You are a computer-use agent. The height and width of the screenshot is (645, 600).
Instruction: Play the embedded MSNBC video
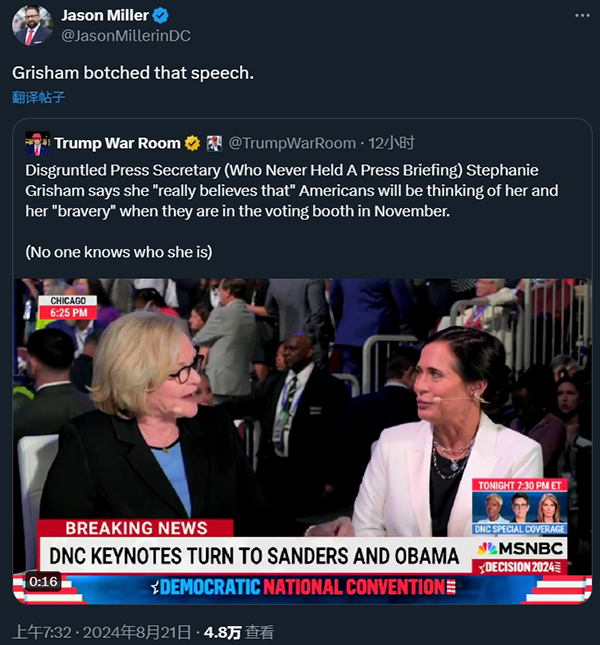[x=302, y=441]
